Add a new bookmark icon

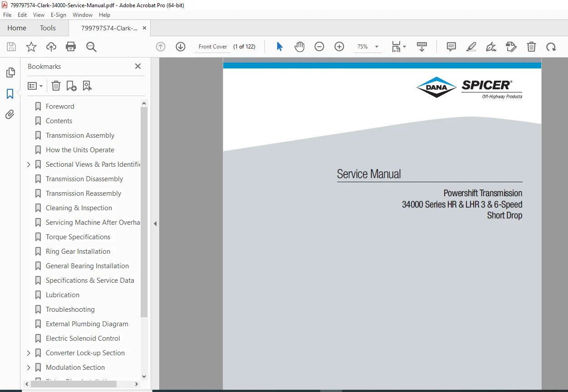coord(71,86)
